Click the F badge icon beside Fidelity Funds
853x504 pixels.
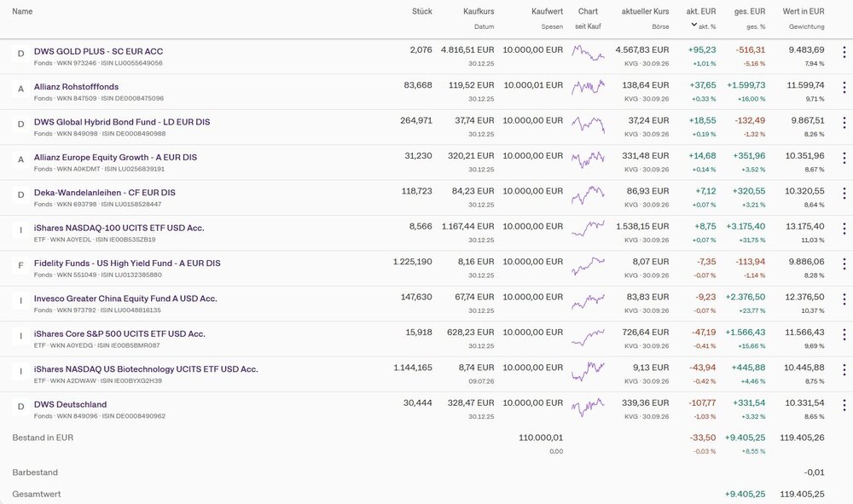point(20,265)
